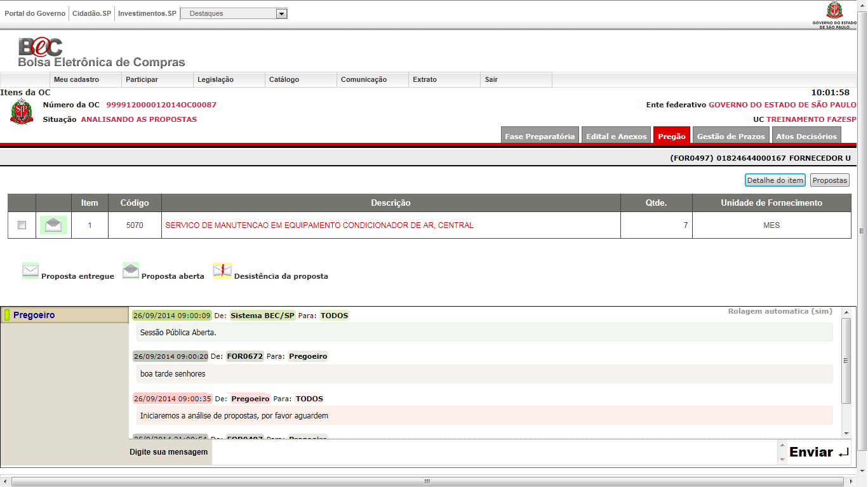The height and width of the screenshot is (487, 868).
Task: Click the chat panel scroll-up arrow
Action: (846, 312)
